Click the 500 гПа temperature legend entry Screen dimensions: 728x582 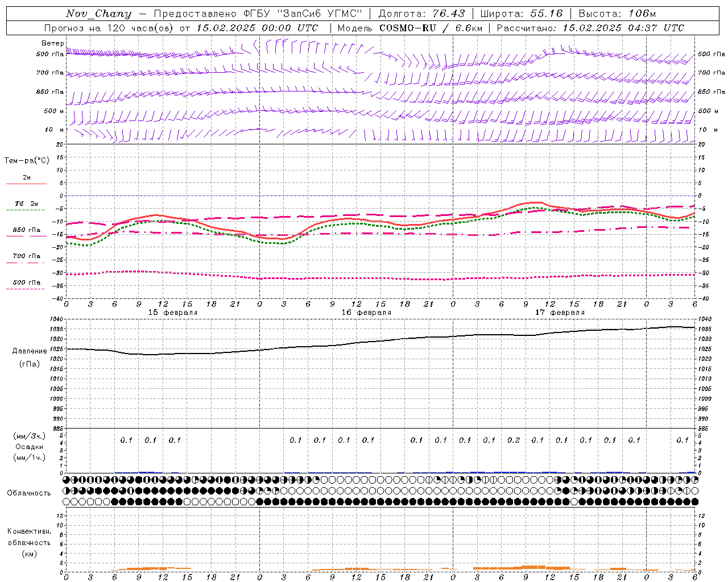[x=27, y=282]
